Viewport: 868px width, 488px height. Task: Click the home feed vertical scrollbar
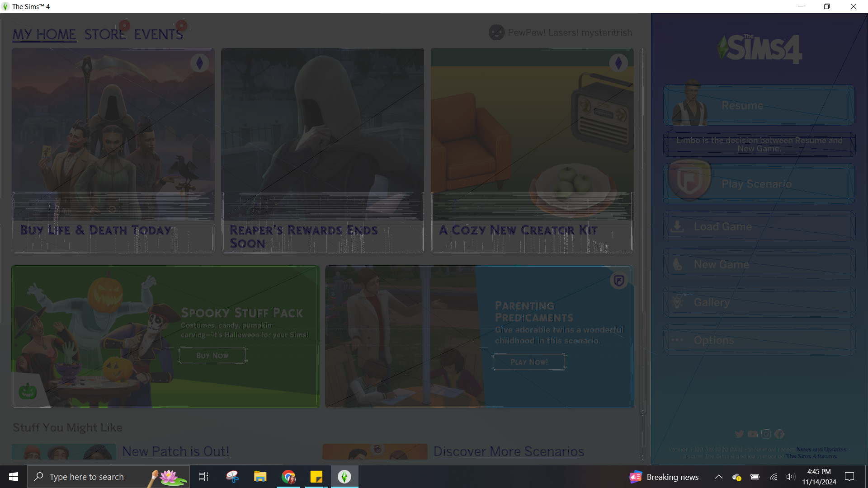coord(642,230)
